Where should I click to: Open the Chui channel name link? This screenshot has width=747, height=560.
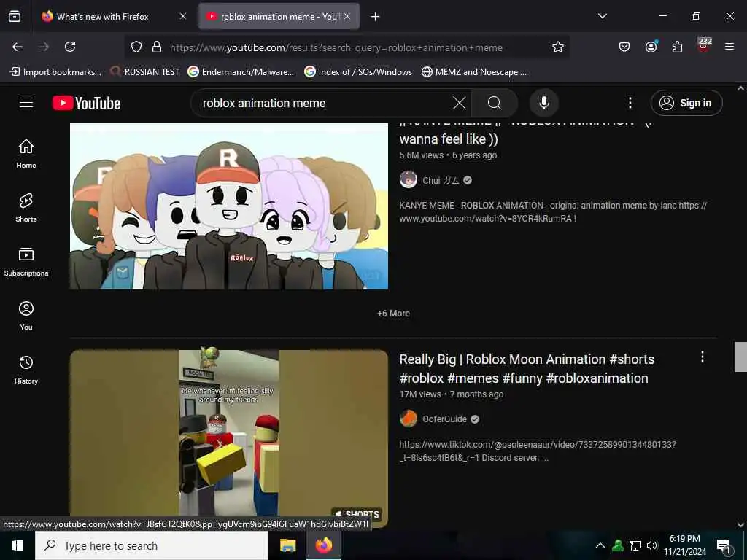tap(441, 181)
